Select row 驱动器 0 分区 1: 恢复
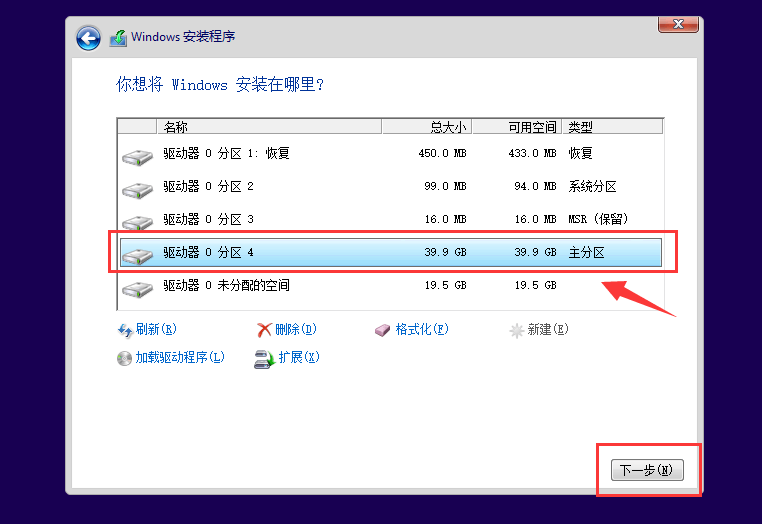 pyautogui.click(x=391, y=154)
